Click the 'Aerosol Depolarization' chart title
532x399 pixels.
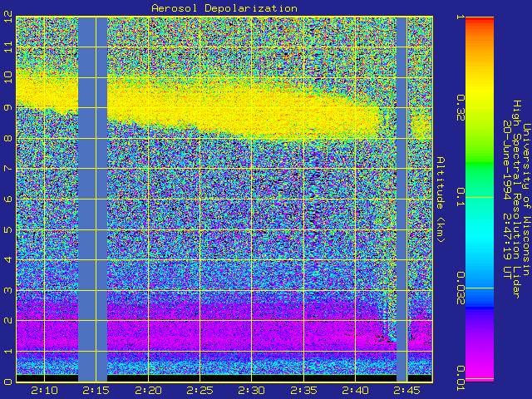[224, 8]
